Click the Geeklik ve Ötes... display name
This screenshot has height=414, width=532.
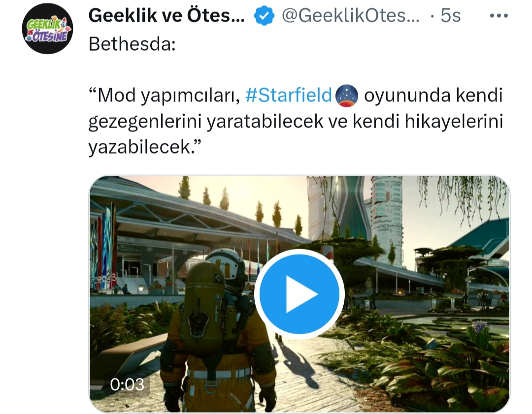pyautogui.click(x=166, y=16)
